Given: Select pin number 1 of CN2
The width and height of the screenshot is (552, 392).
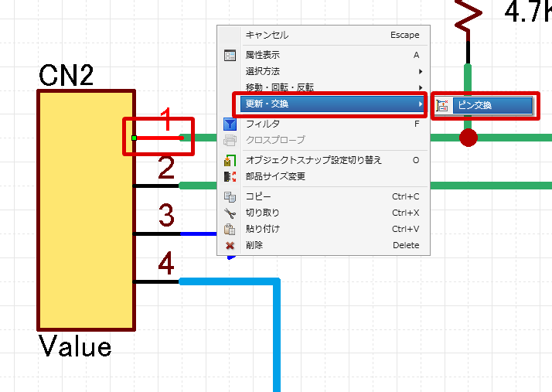Looking at the screenshot, I should pos(165,119).
